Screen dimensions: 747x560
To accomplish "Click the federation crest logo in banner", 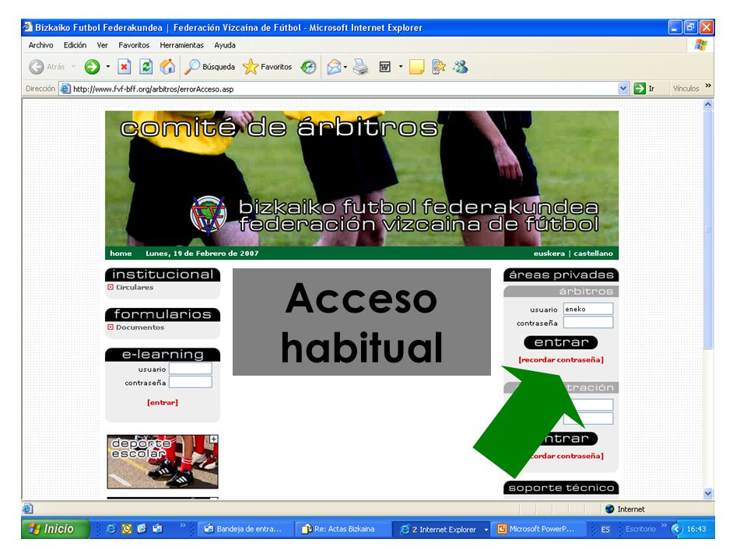I will 208,215.
